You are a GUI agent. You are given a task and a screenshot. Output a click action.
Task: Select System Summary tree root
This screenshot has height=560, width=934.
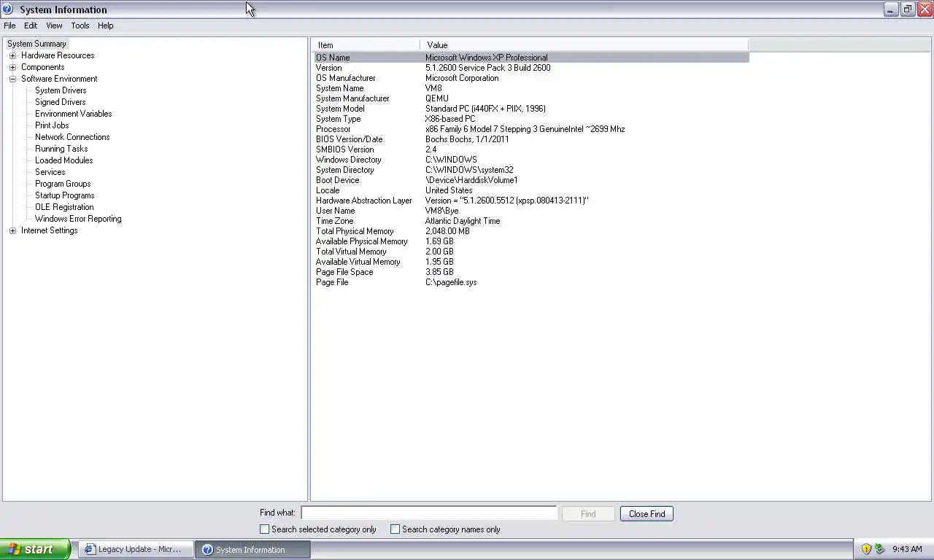point(36,44)
